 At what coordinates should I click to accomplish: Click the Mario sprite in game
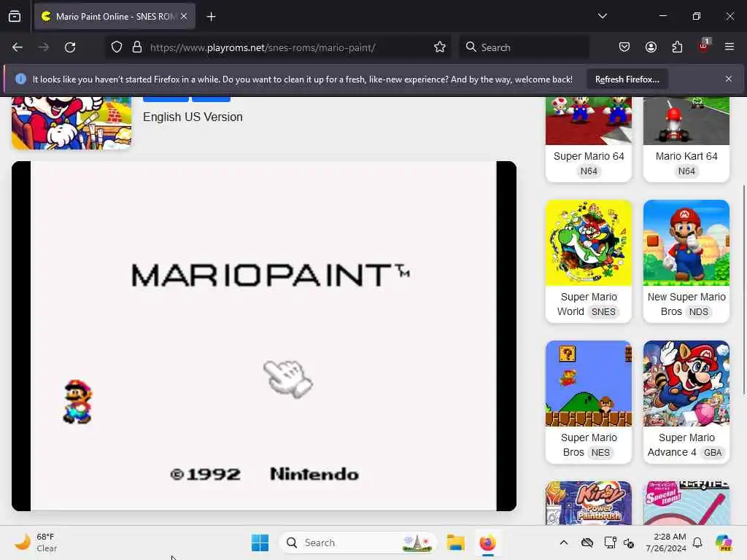(x=77, y=401)
